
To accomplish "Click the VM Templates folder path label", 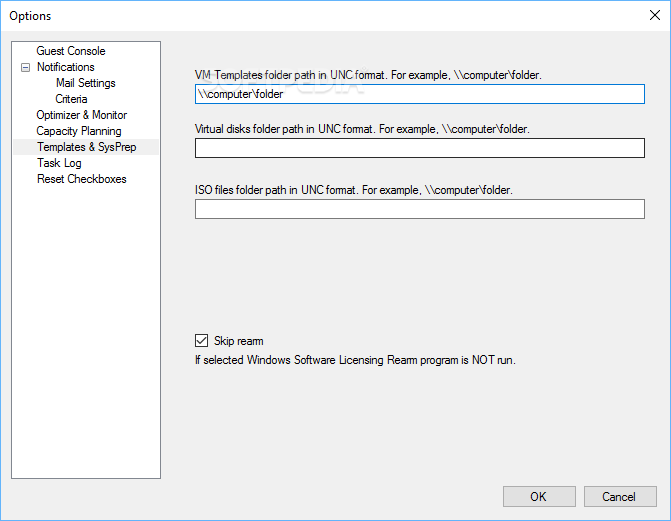I will point(368,75).
